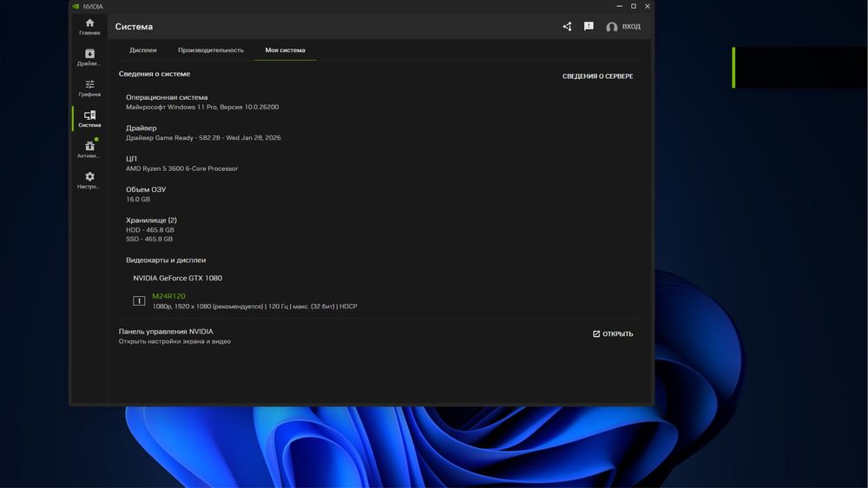Screen dimensions: 868x488
Task: Close the NVIDIA app window
Action: coord(648,6)
